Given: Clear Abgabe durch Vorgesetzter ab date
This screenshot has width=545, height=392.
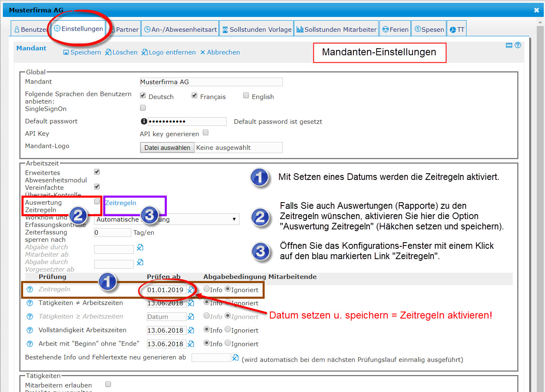Looking at the screenshot, I should [140, 262].
